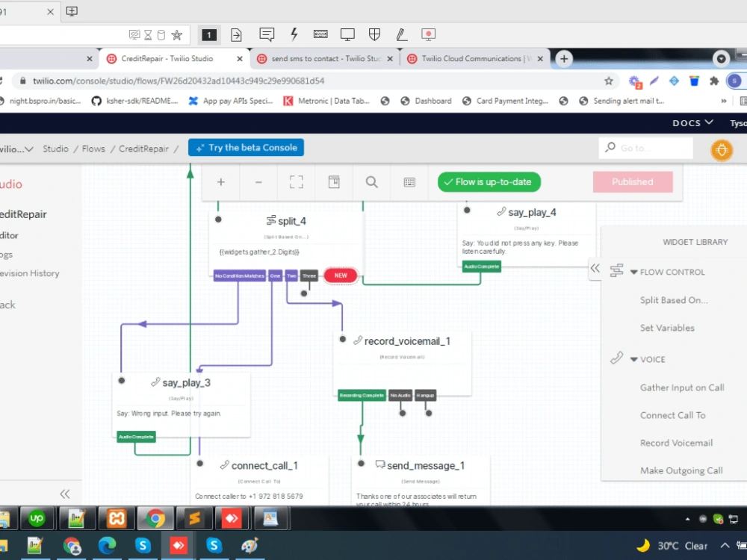Viewport: 747px width, 560px height.
Task: Open Metronic Data Tab bookmark
Action: tap(326, 101)
